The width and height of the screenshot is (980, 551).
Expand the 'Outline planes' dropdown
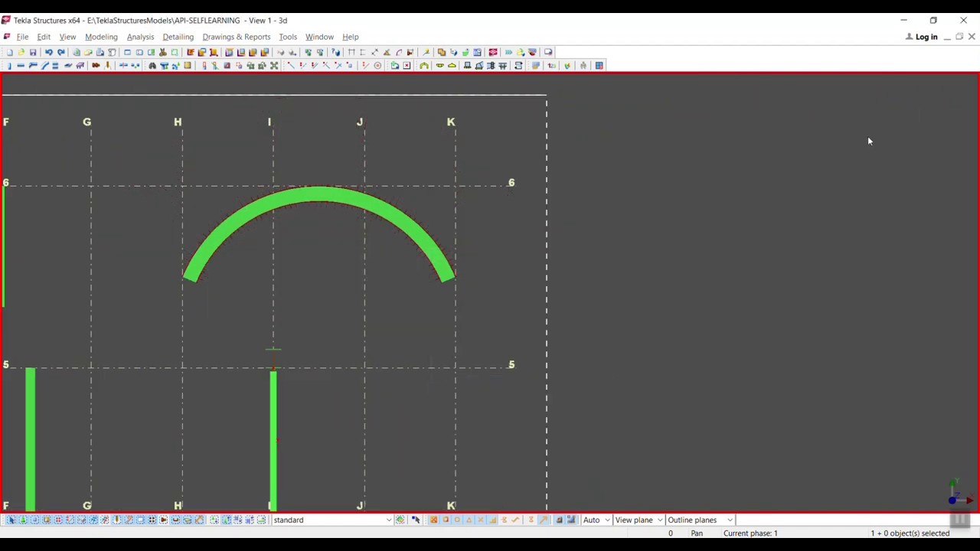(x=700, y=520)
